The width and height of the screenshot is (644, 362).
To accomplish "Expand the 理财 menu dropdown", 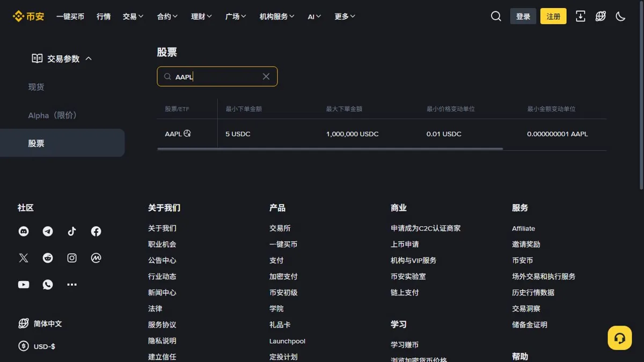I will 201,17.
